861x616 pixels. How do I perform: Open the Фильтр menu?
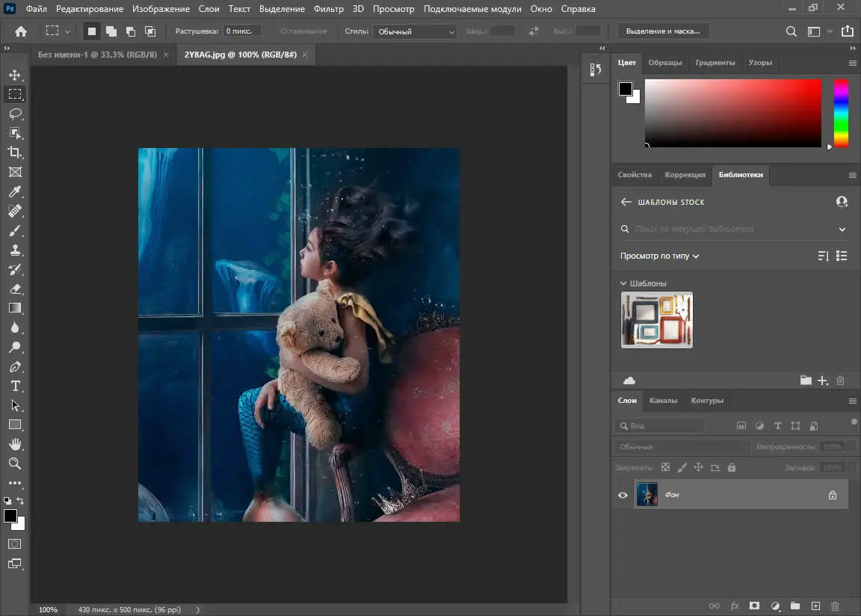click(327, 8)
